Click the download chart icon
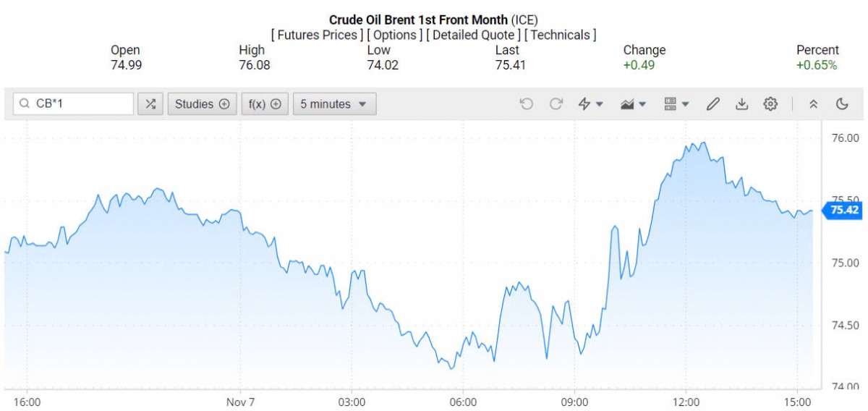 pos(741,104)
